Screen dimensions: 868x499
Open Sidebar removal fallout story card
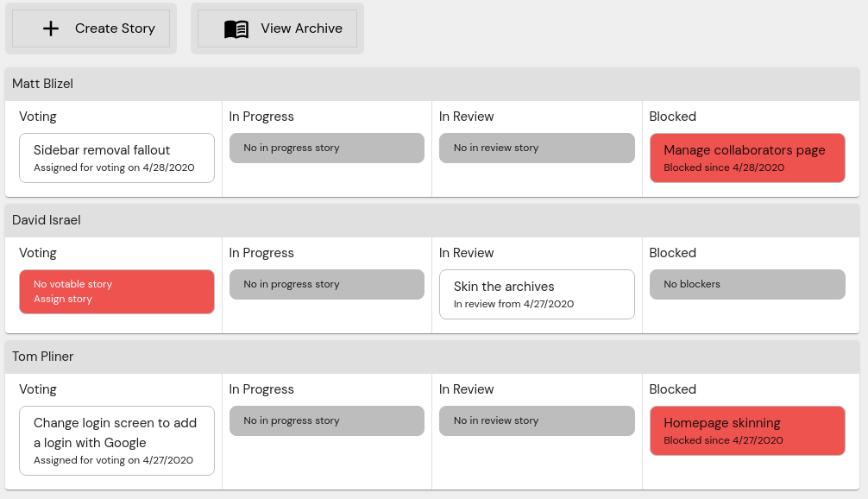[x=116, y=158]
